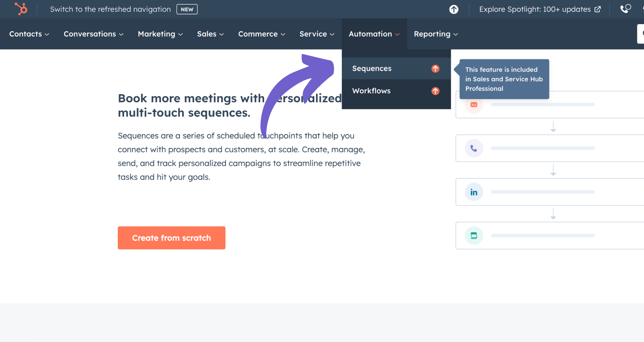Click the LinkedIn step icon in the sequence preview

(x=474, y=192)
